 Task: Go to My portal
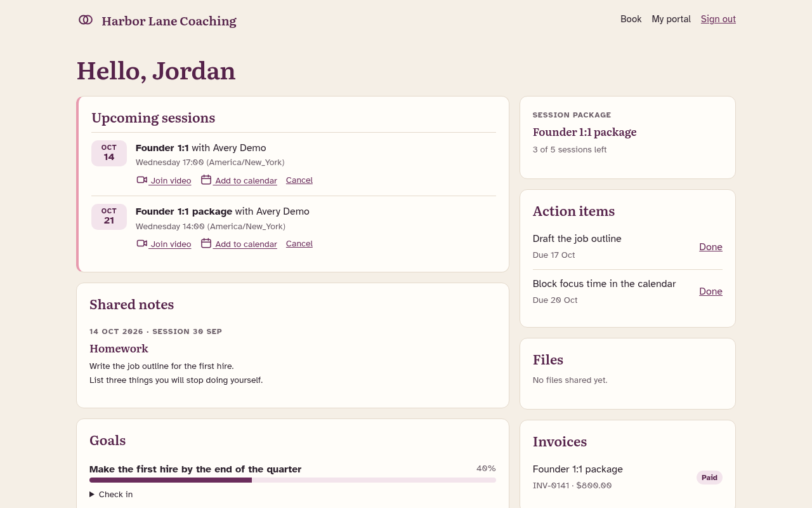pos(671,19)
